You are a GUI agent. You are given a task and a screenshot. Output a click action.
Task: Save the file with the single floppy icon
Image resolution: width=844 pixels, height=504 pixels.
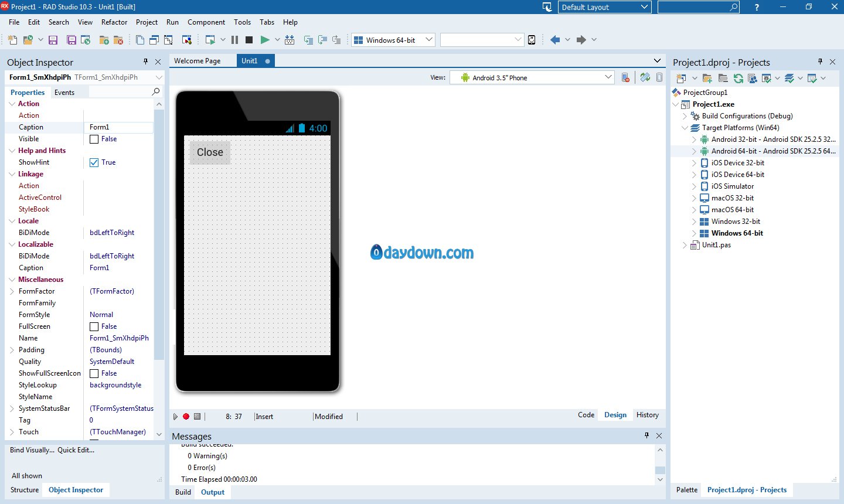pos(53,40)
